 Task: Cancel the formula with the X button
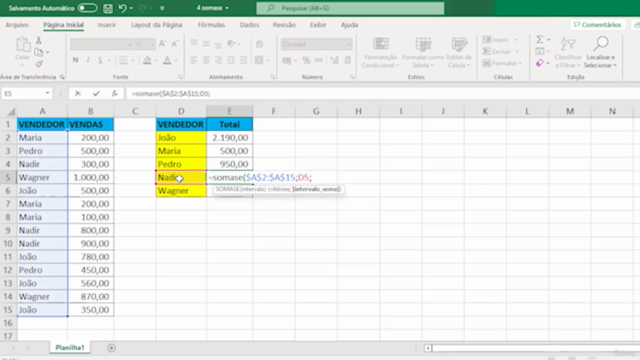(x=78, y=93)
